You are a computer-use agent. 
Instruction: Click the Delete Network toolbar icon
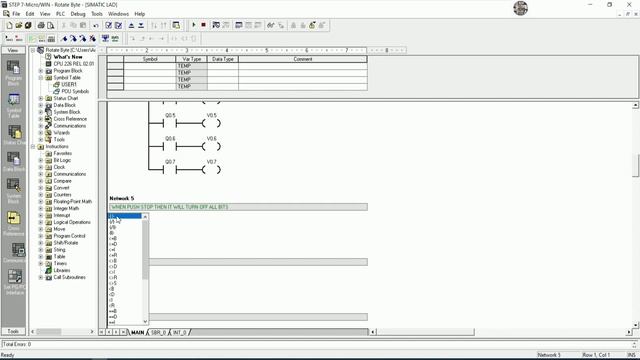[x=19, y=38]
